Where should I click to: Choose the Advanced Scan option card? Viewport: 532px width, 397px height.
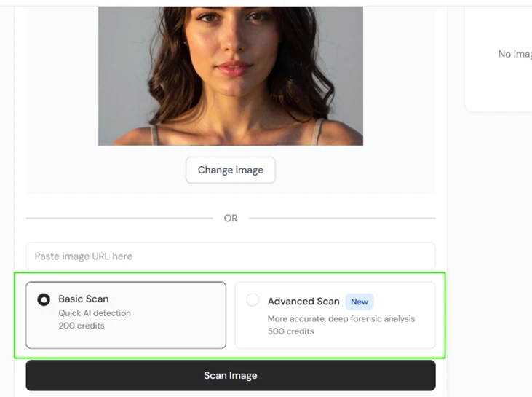tap(335, 315)
